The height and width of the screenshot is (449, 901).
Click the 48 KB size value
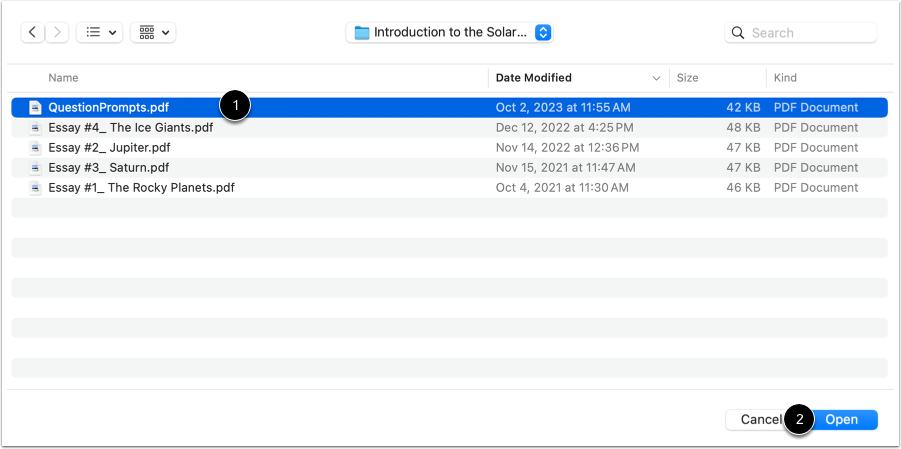click(x=743, y=128)
